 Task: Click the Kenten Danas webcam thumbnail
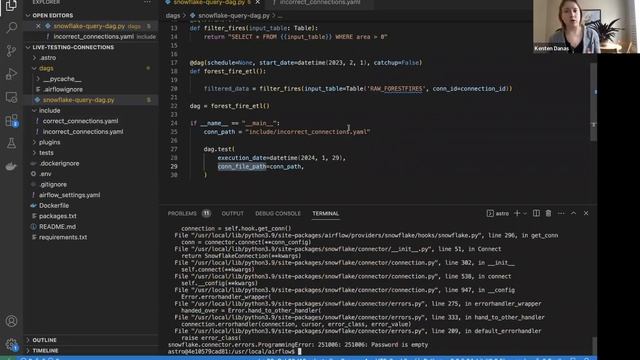586,27
